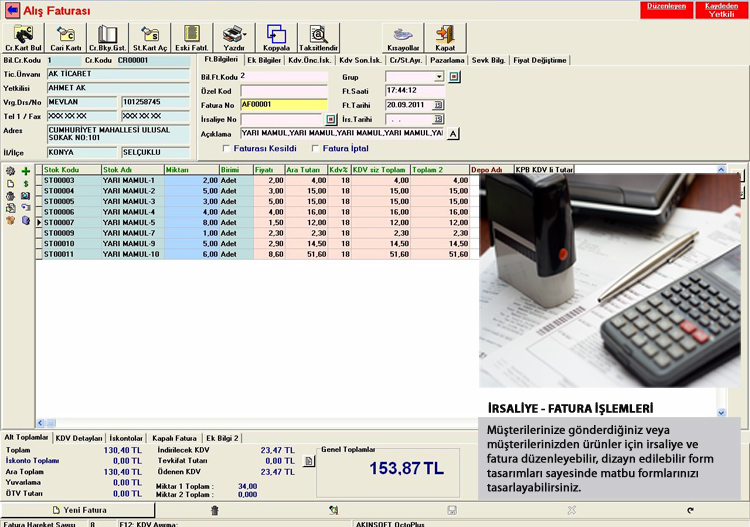
Task: Click the Kopyala copy icon
Action: pos(276,37)
